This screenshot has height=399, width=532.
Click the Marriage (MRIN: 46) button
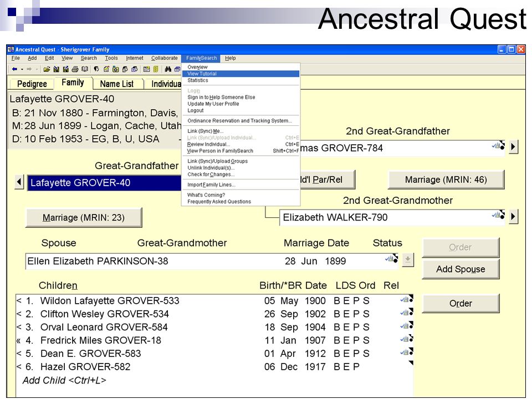click(x=446, y=180)
